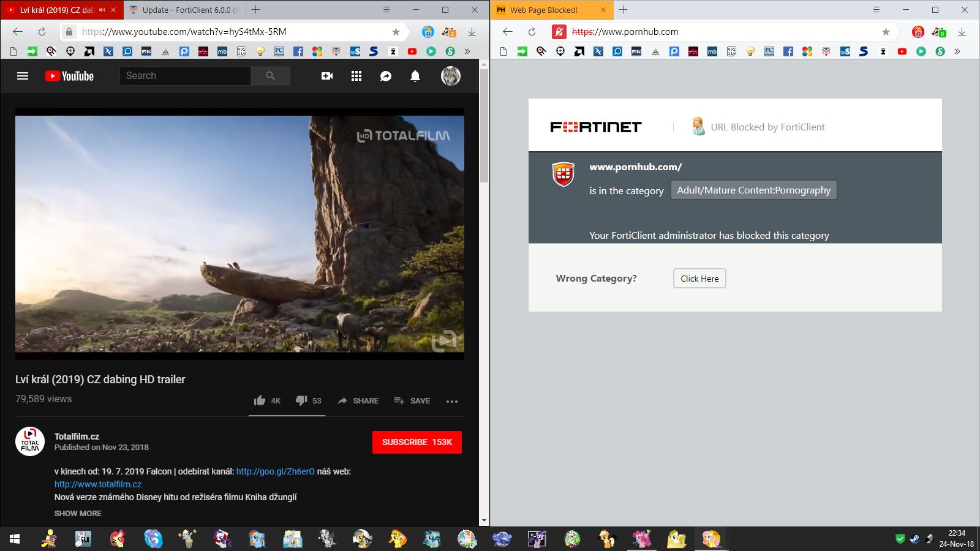Screen dimensions: 980x551
Task: Close the Web Page Blocked! tab
Action: (603, 10)
